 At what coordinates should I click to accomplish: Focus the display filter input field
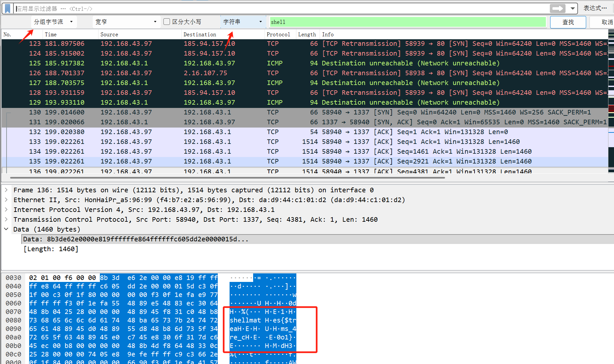click(282, 9)
